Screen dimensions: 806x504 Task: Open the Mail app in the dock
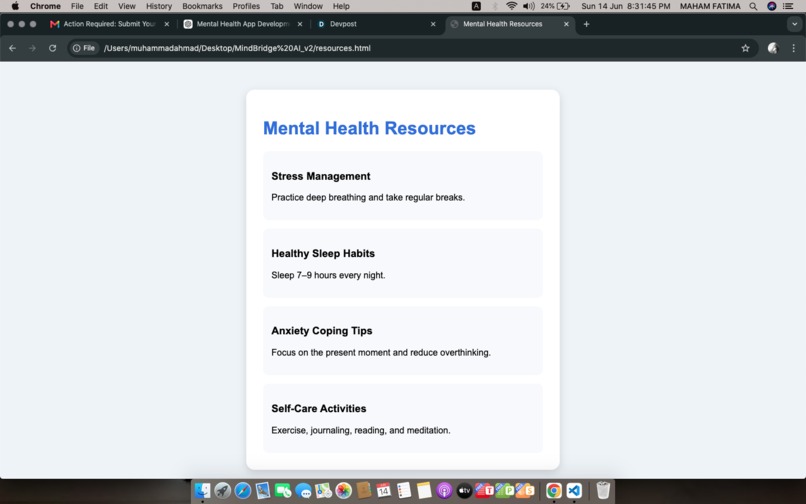263,491
